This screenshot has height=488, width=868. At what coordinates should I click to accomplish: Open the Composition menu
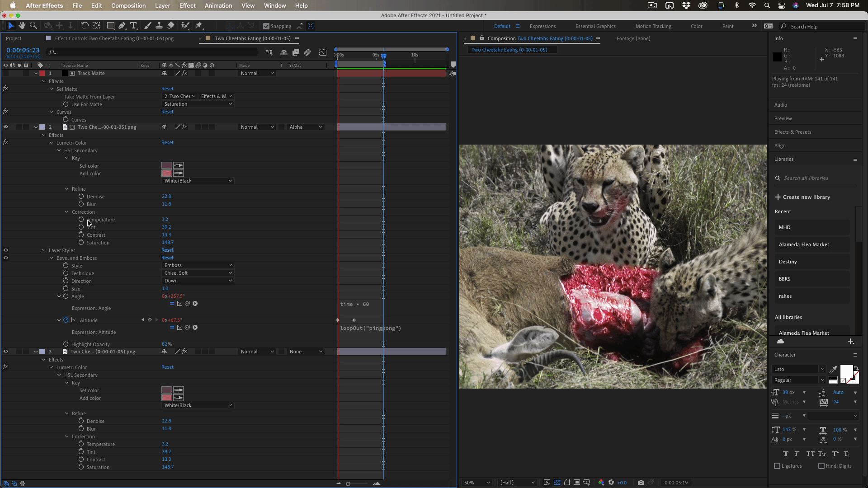pyautogui.click(x=128, y=5)
